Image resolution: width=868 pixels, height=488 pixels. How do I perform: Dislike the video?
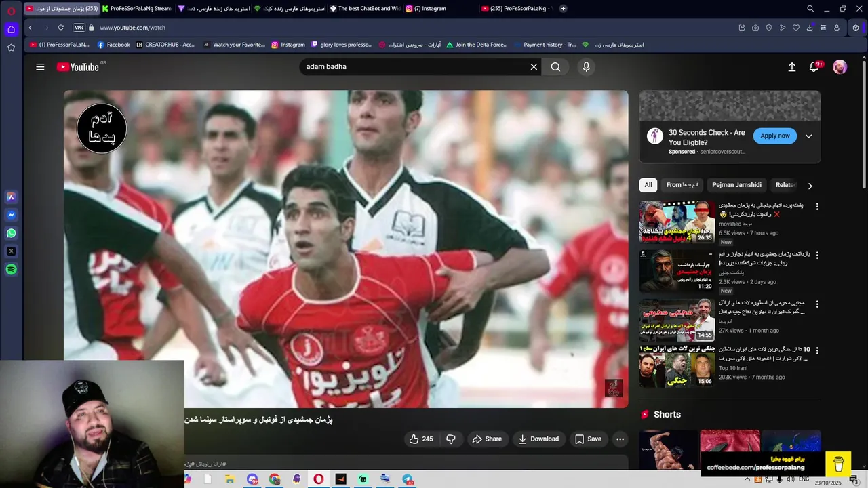[x=451, y=439]
